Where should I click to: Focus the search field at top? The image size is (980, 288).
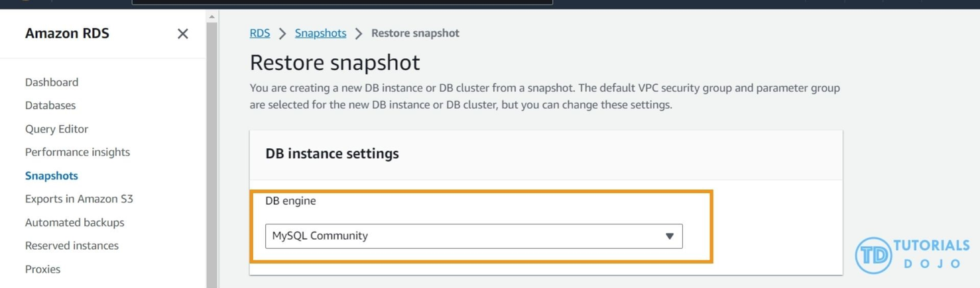(x=342, y=2)
